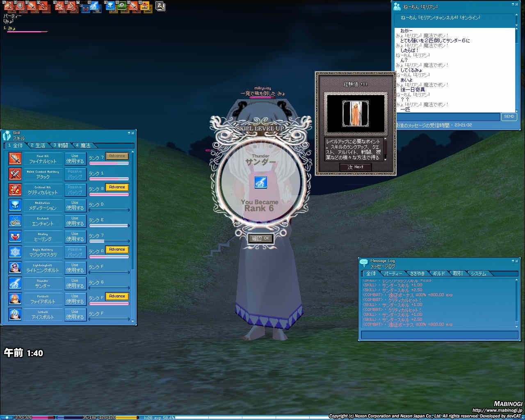Switch to the 魔法 skill tab
Screen dimensions: 525x420
84,146
